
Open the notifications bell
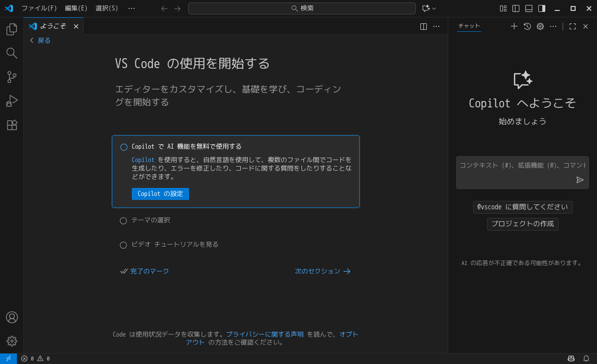click(x=586, y=359)
